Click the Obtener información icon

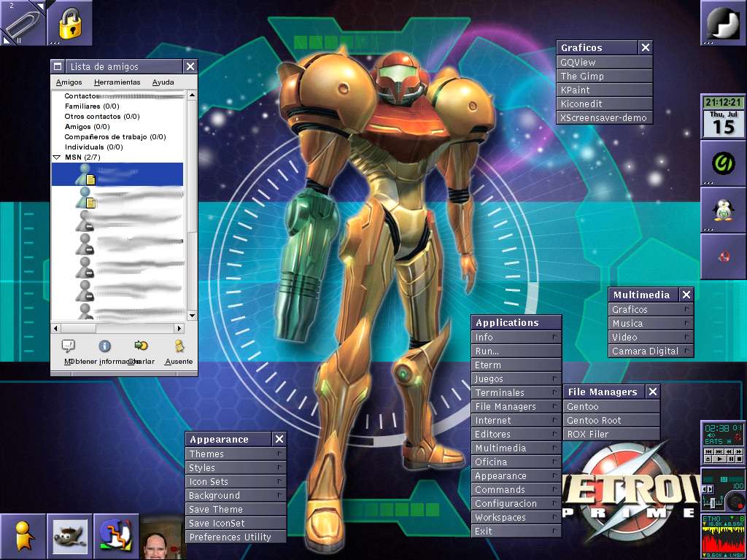point(104,346)
